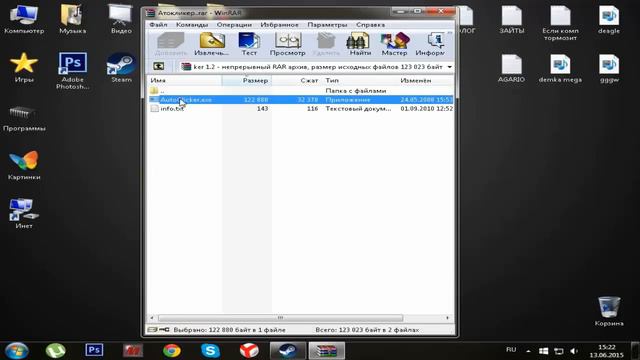Open the ЗАЙТЫ desktop file
Screen dimensions: 640x360
click(x=511, y=19)
